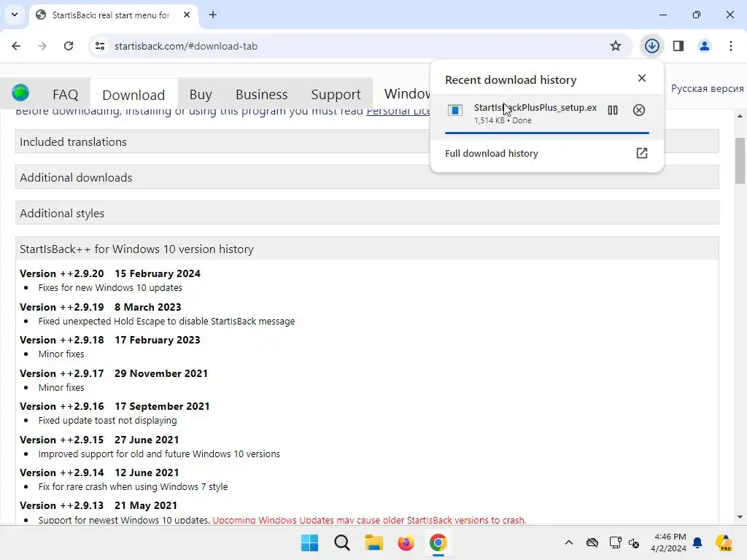Collapse StartIsBack++ for Windows 10 version history
747x560 pixels.
[x=367, y=249]
